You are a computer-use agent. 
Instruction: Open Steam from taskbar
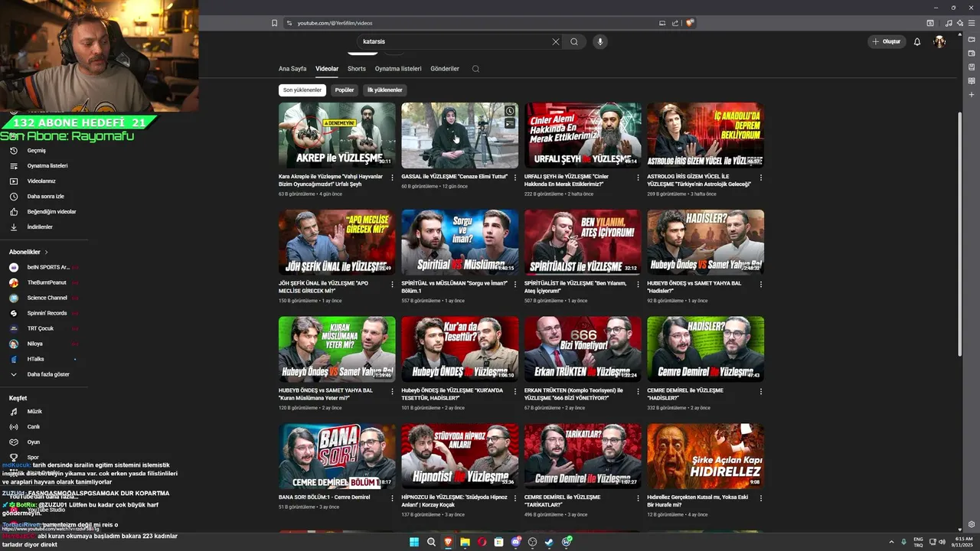pos(549,542)
